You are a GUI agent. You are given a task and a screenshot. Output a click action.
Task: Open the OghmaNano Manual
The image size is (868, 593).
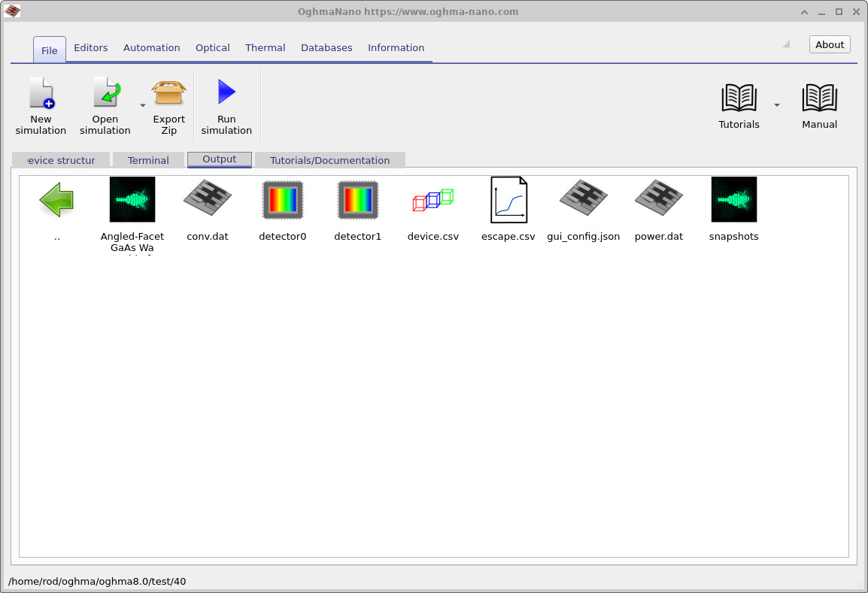click(819, 104)
